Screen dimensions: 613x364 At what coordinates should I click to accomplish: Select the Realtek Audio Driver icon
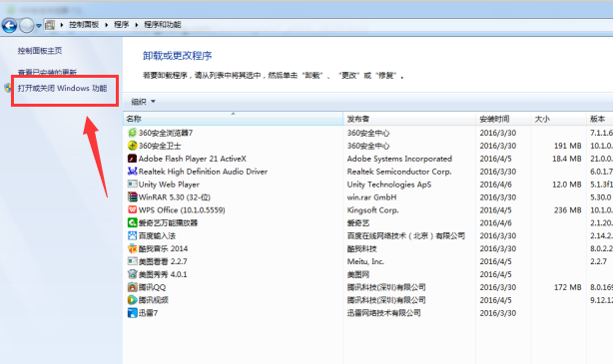(132, 172)
